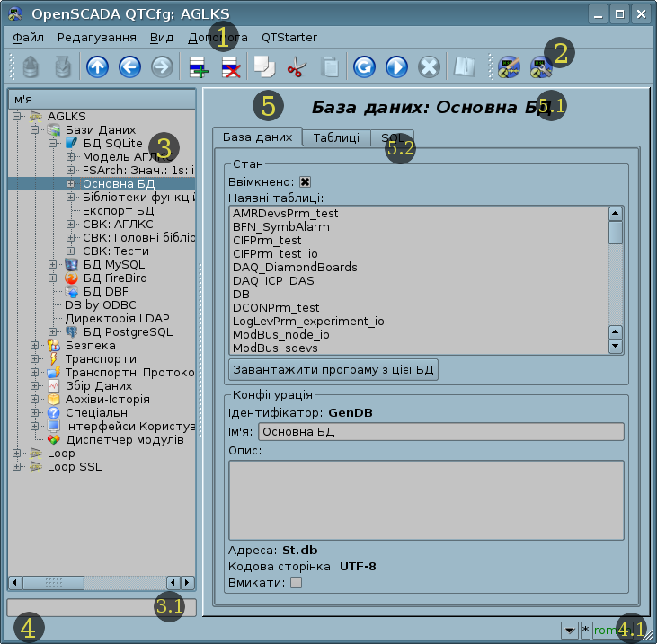Select DAQ_DiamondBoards in the tables list
Screen dimensions: 657x644
coord(295,267)
